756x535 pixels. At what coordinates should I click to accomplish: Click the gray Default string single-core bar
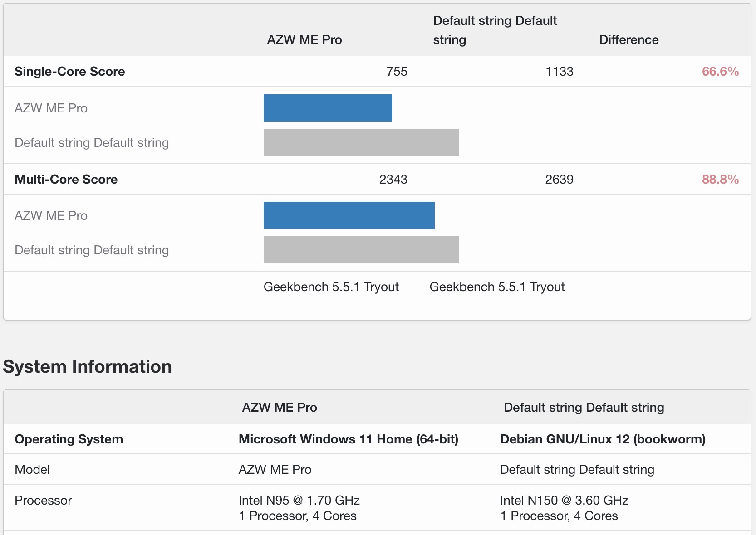click(361, 142)
